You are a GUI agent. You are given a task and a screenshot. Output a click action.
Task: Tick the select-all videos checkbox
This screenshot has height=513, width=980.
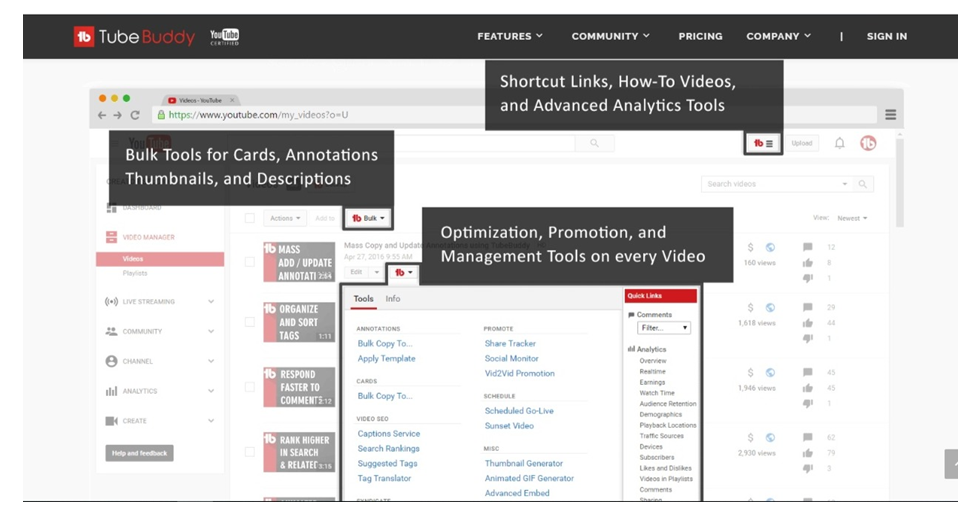[249, 218]
